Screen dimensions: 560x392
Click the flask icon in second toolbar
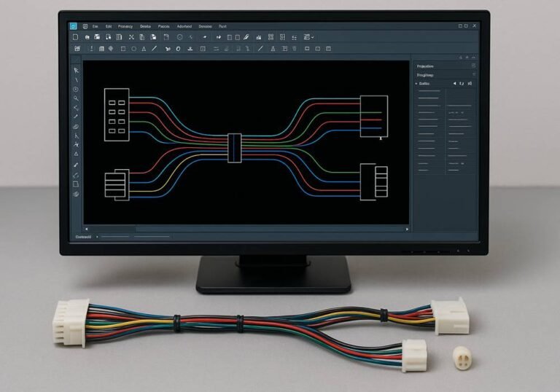pos(273,49)
